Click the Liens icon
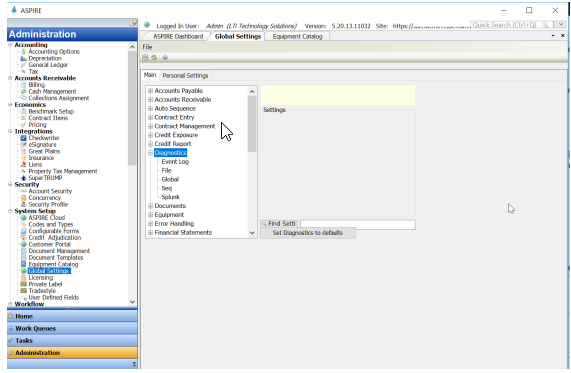 pos(24,165)
